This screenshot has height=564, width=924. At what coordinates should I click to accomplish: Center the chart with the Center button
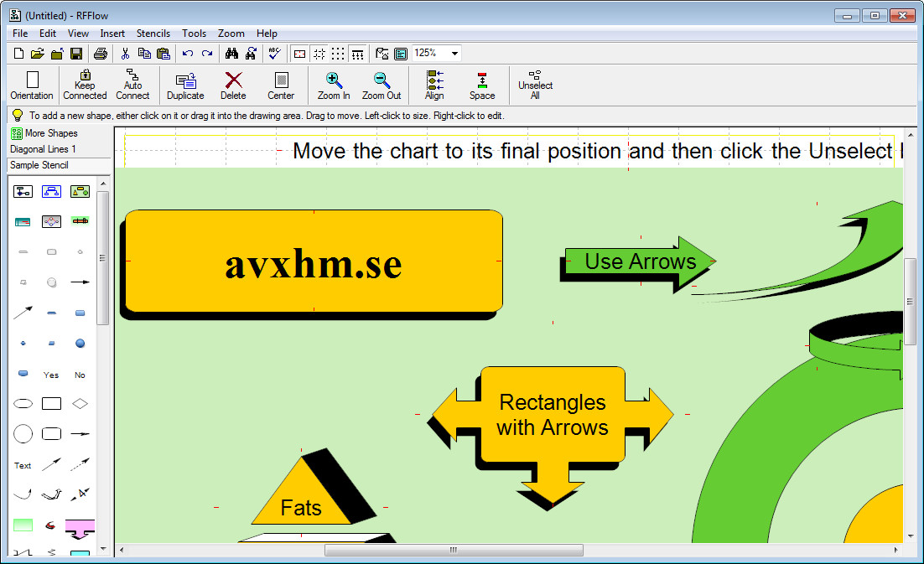(x=281, y=85)
